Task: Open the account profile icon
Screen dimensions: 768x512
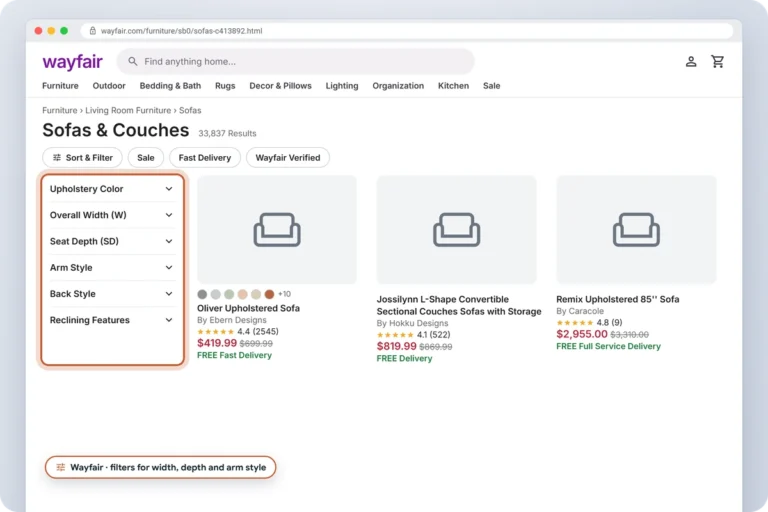Action: coord(691,61)
